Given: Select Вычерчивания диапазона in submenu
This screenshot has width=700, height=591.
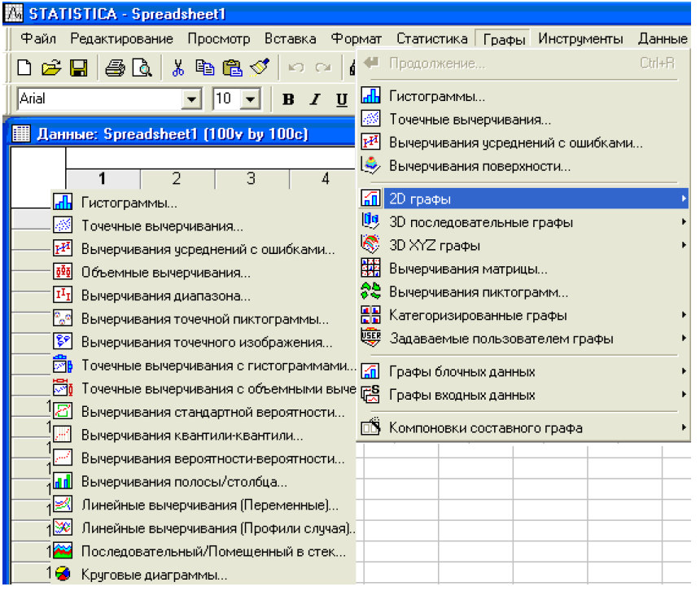Looking at the screenshot, I should click(x=203, y=295).
